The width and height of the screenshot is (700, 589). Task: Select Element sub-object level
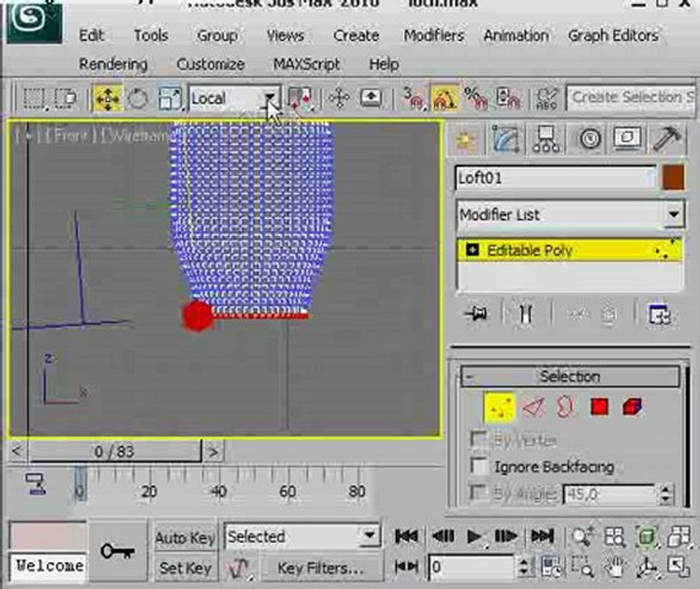point(632,407)
